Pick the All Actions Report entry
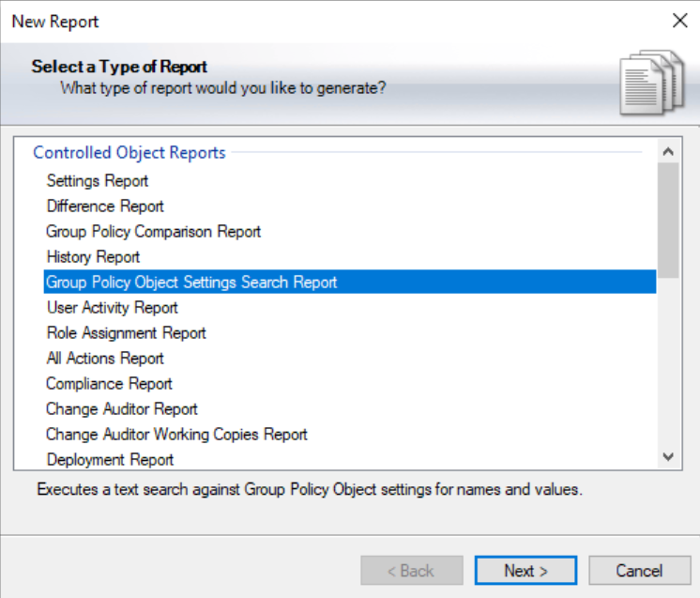Screen dimensions: 700x598 point(105,359)
